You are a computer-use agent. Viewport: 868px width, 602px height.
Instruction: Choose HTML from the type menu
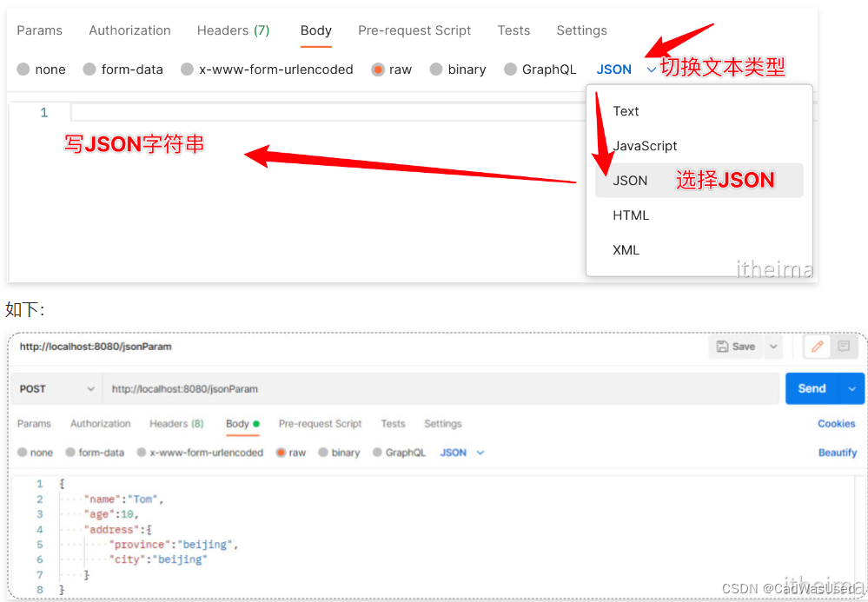point(699,215)
